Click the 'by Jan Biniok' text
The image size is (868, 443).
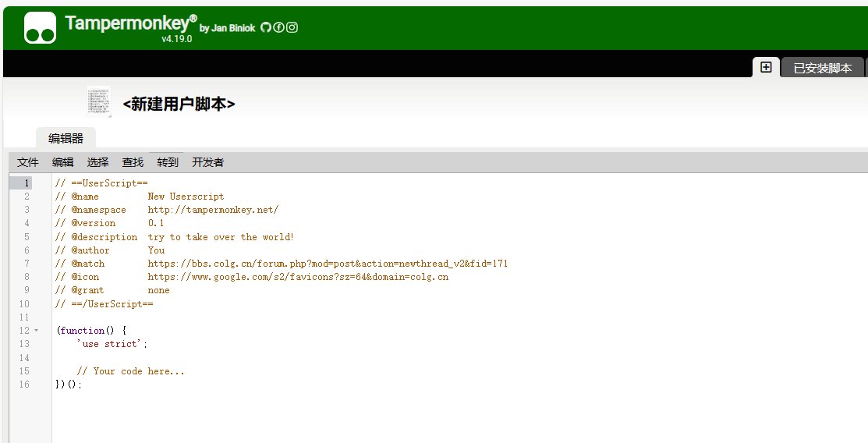point(228,28)
